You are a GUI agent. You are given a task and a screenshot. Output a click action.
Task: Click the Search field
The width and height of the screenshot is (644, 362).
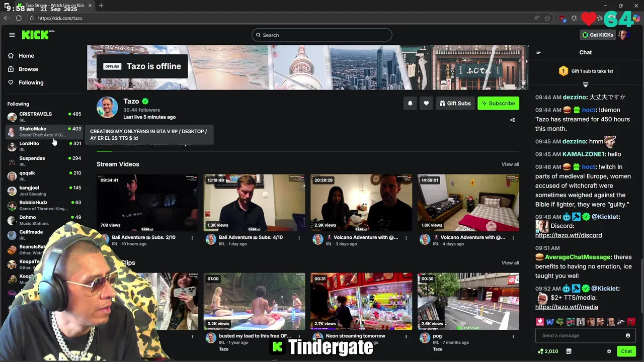pyautogui.click(x=322, y=35)
